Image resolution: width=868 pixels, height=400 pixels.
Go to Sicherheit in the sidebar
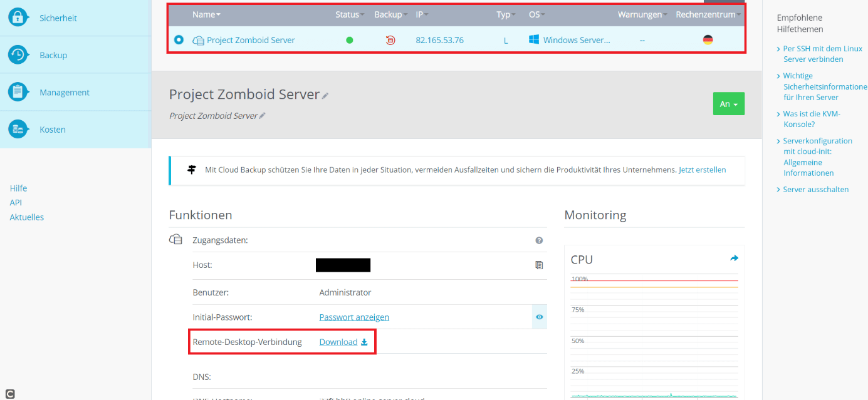(58, 18)
